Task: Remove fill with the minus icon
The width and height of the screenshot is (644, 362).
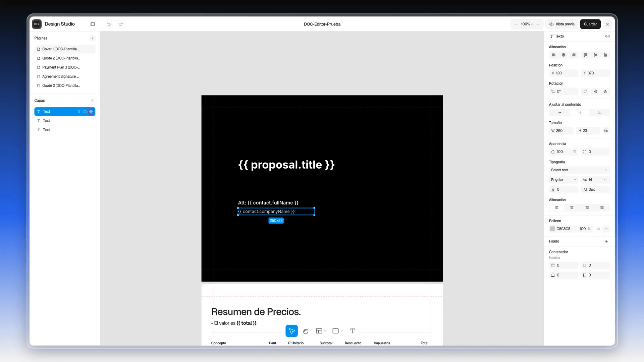Action: [606, 229]
